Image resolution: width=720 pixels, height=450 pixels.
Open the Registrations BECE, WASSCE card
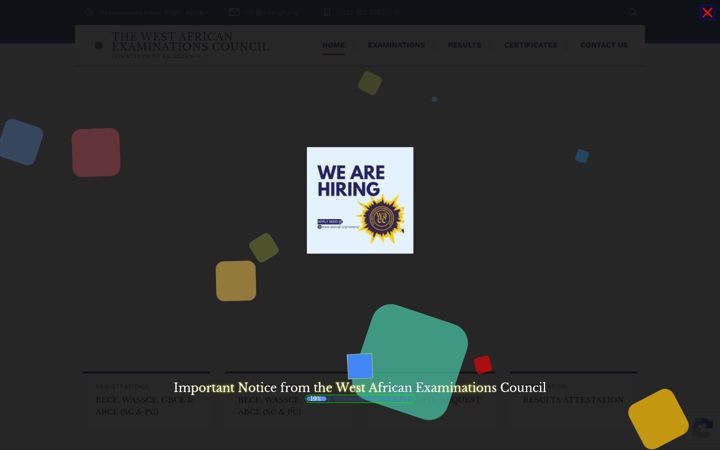[146, 399]
